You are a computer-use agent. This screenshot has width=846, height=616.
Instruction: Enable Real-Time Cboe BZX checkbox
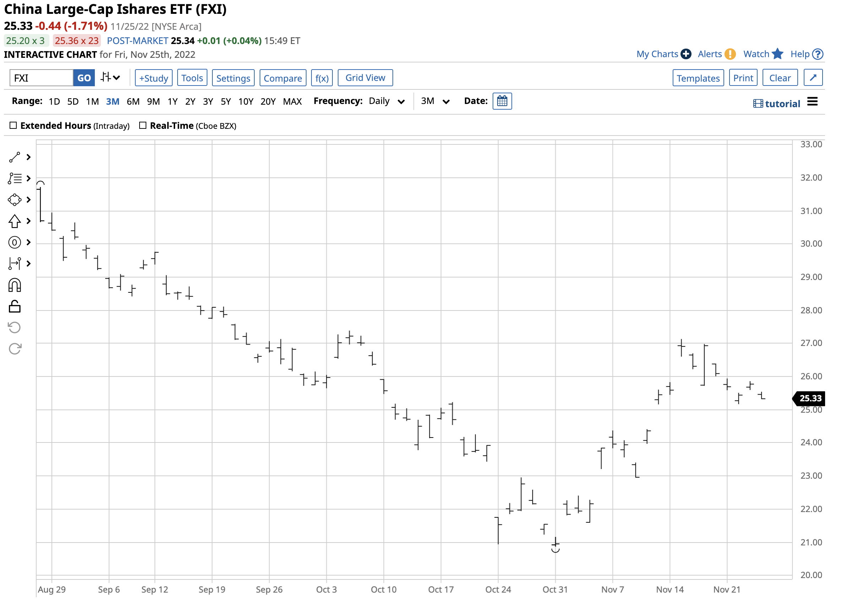pos(142,126)
